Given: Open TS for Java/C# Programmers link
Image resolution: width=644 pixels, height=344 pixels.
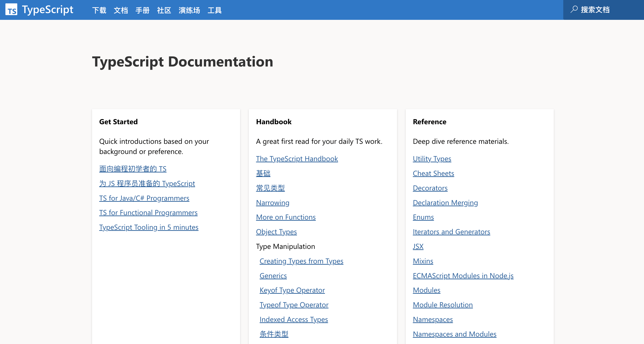Looking at the screenshot, I should pos(144,198).
